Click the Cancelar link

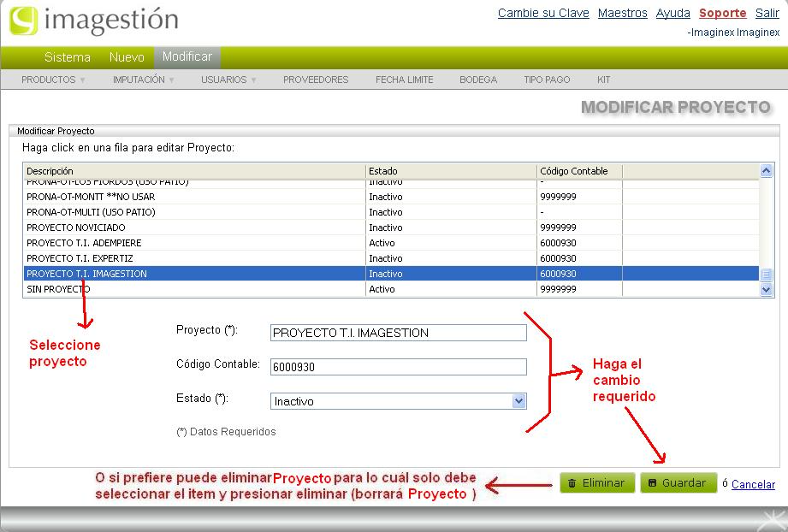point(753,484)
